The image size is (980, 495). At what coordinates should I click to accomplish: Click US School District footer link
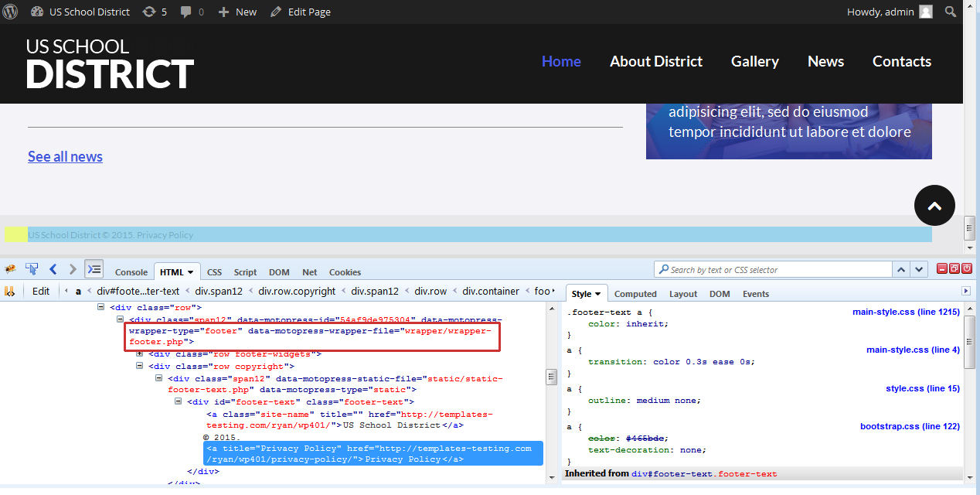pyautogui.click(x=64, y=235)
